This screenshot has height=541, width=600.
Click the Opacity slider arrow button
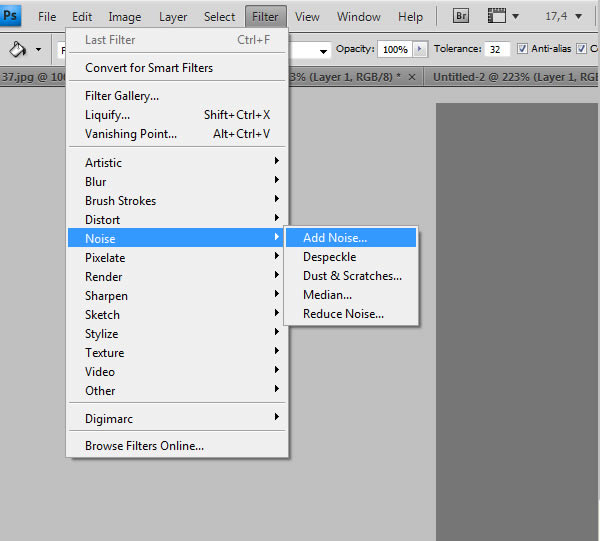coord(420,49)
